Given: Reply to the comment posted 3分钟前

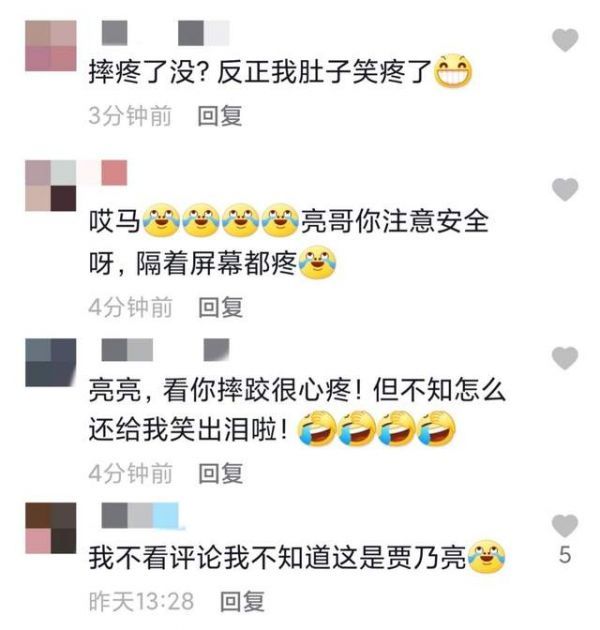Looking at the screenshot, I should click(220, 116).
